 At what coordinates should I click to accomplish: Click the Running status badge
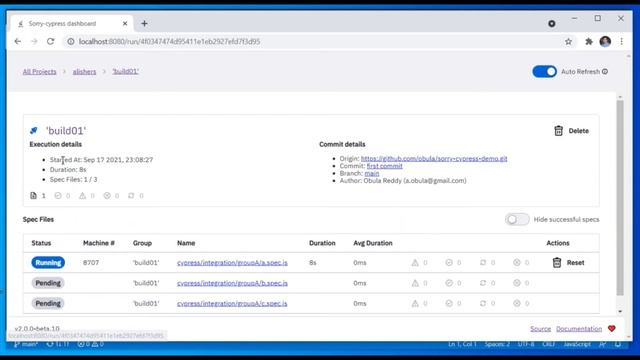coord(48,262)
